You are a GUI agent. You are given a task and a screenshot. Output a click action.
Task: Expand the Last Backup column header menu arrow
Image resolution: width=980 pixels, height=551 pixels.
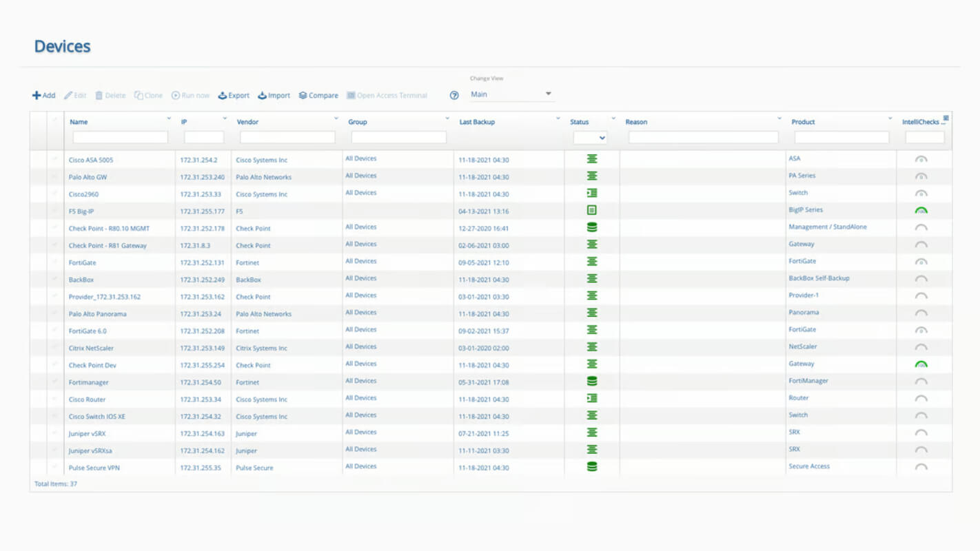pos(558,119)
